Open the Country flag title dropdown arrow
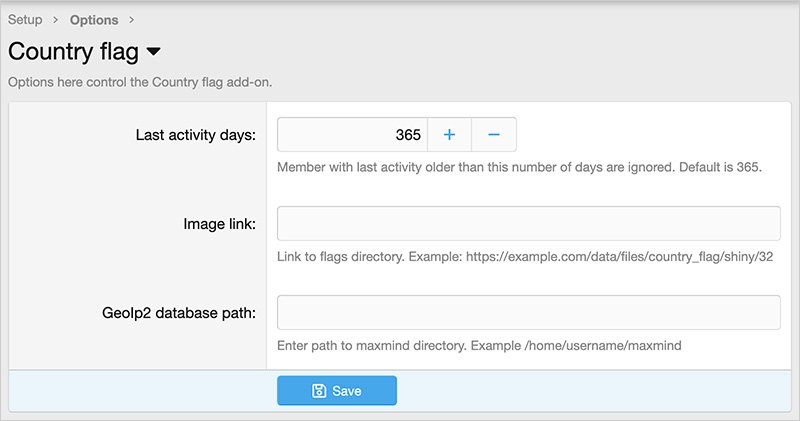This screenshot has height=421, width=800. coord(153,51)
